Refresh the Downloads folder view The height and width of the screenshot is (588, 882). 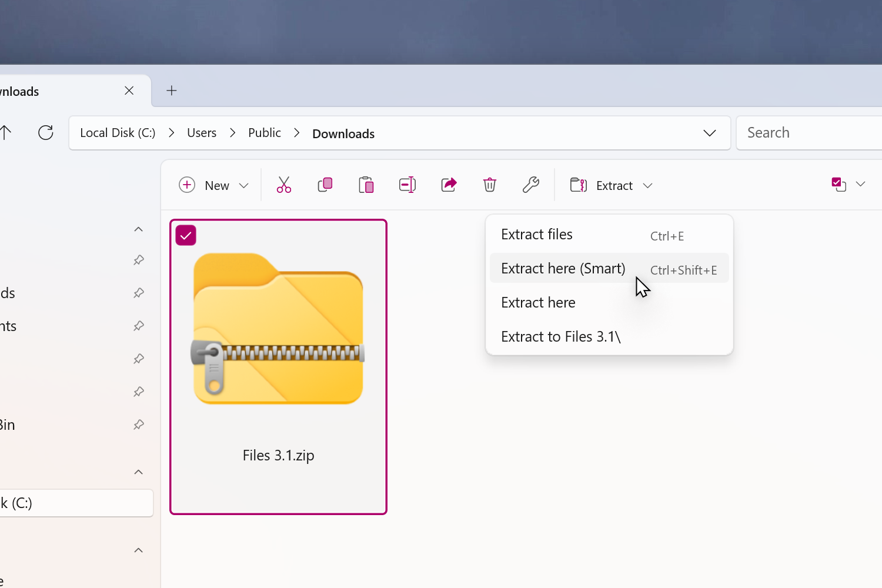coord(46,133)
